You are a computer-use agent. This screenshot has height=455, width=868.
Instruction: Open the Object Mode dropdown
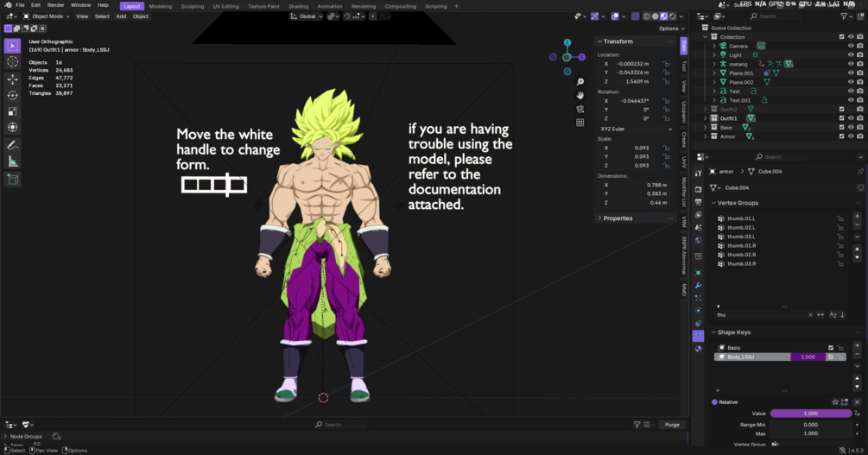tap(47, 16)
